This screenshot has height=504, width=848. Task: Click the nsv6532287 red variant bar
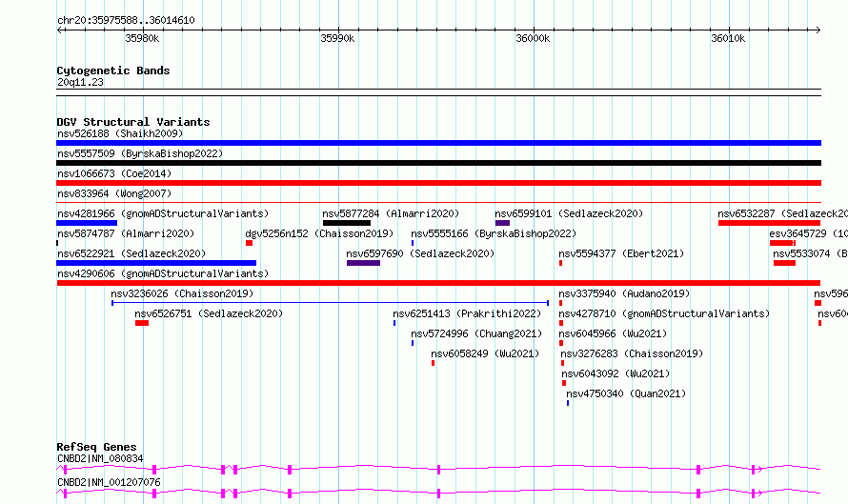click(x=769, y=223)
